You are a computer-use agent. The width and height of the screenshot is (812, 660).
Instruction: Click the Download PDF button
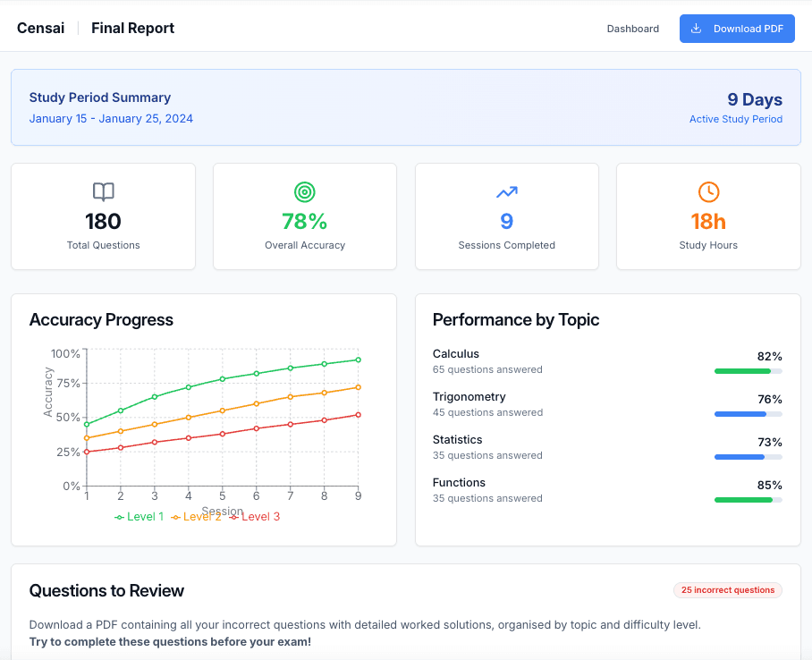[x=737, y=29]
